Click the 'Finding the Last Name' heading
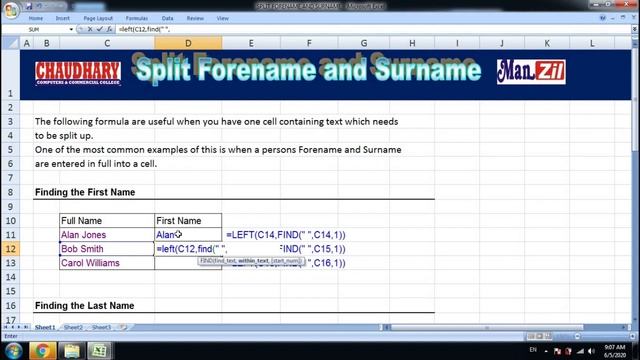The height and width of the screenshot is (360, 640). 84,306
